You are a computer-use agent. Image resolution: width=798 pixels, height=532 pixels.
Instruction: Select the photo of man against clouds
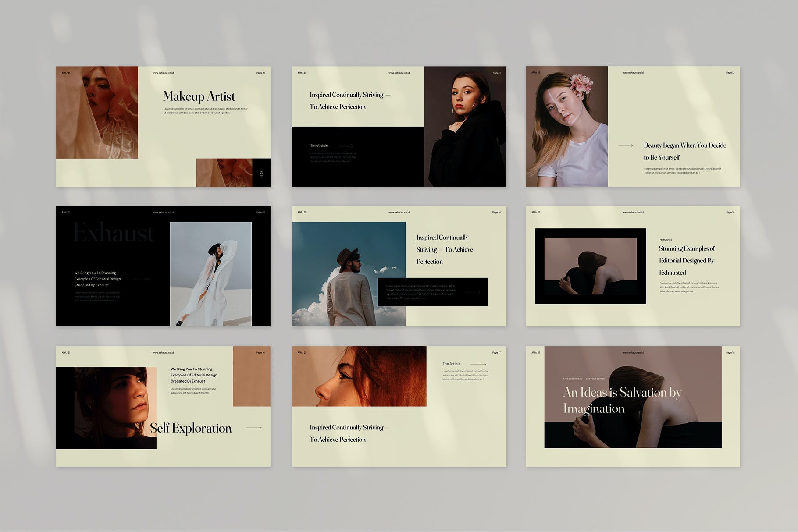(349, 274)
